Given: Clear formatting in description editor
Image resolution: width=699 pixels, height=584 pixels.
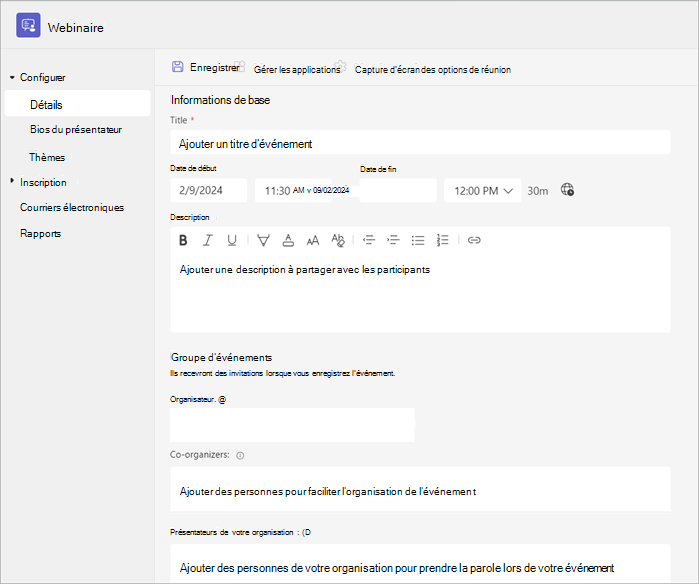Looking at the screenshot, I should tap(338, 240).
